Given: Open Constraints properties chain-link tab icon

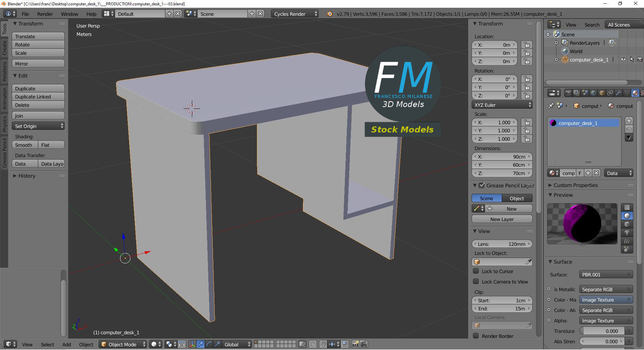Looking at the screenshot, I should (610, 93).
